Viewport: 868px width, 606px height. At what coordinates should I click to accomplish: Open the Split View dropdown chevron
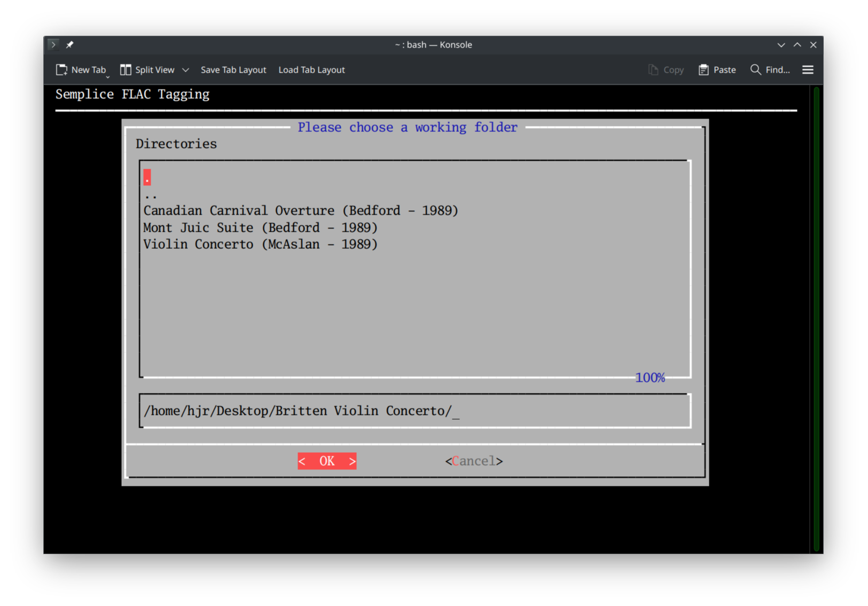[x=185, y=70]
